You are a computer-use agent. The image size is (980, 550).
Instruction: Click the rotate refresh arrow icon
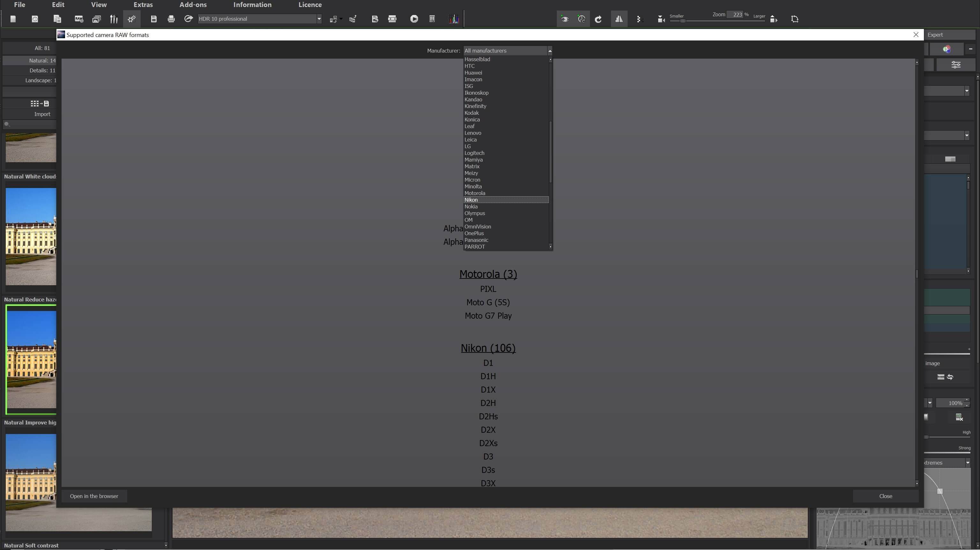coord(598,19)
